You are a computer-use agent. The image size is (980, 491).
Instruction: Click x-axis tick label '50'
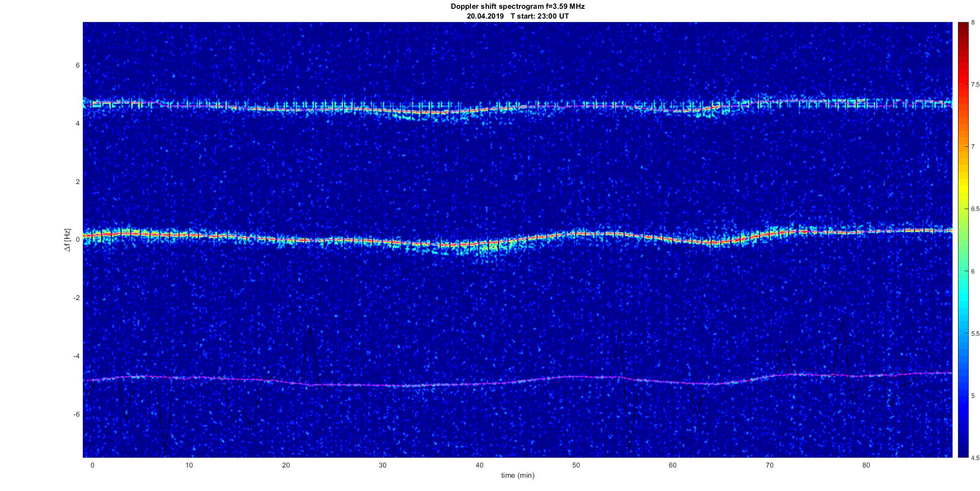coord(576,465)
